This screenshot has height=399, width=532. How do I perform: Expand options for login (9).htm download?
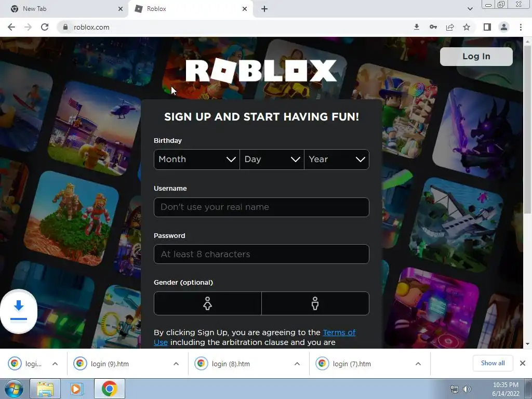pos(176,364)
